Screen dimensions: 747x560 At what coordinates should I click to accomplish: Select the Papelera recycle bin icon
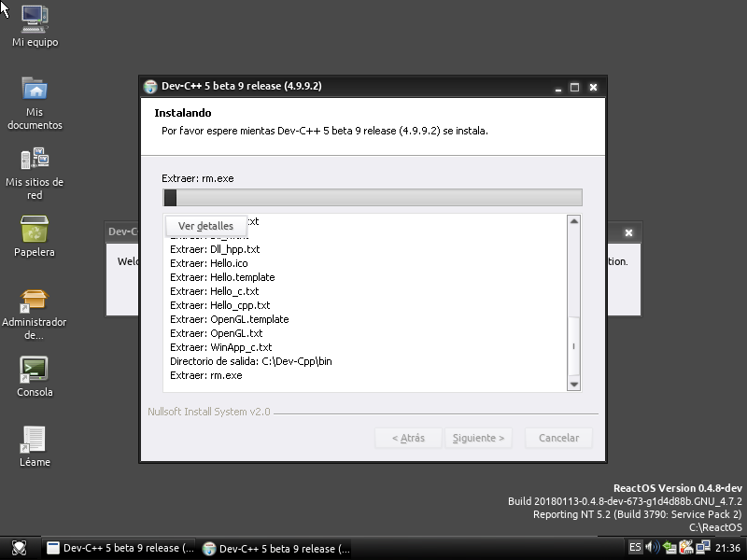pyautogui.click(x=35, y=229)
